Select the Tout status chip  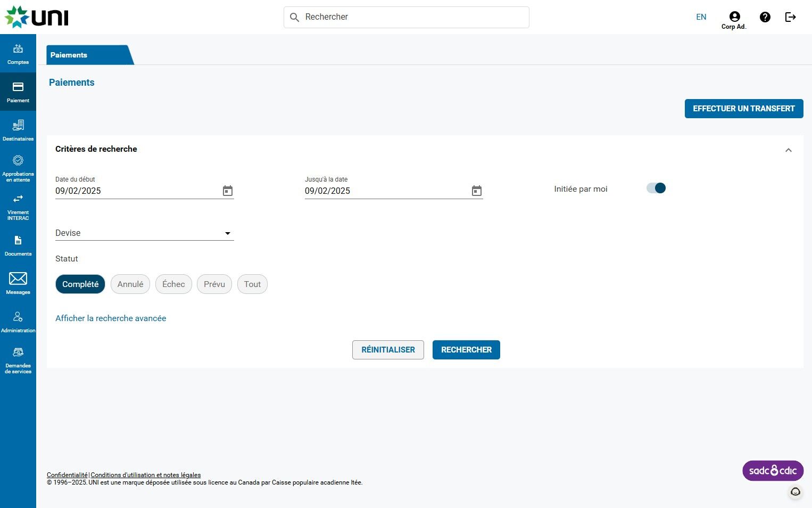[252, 284]
